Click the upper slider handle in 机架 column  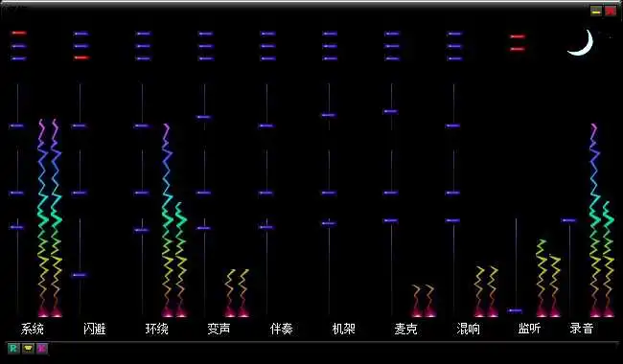[x=329, y=115]
